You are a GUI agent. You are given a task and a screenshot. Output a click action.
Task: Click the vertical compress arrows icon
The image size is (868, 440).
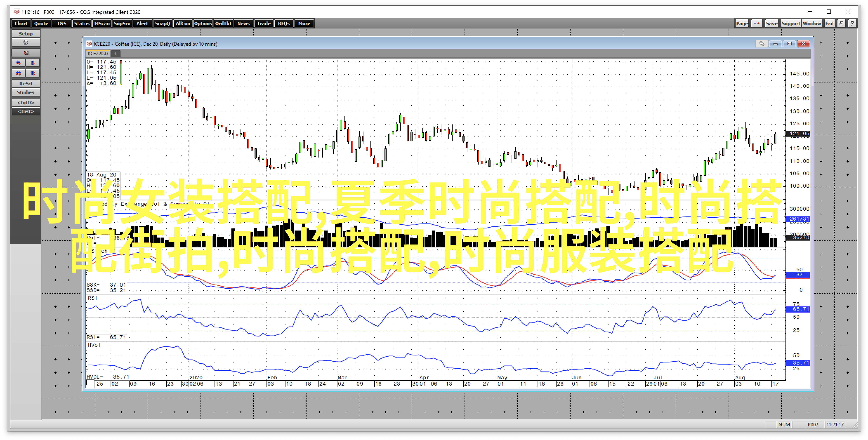tap(33, 73)
